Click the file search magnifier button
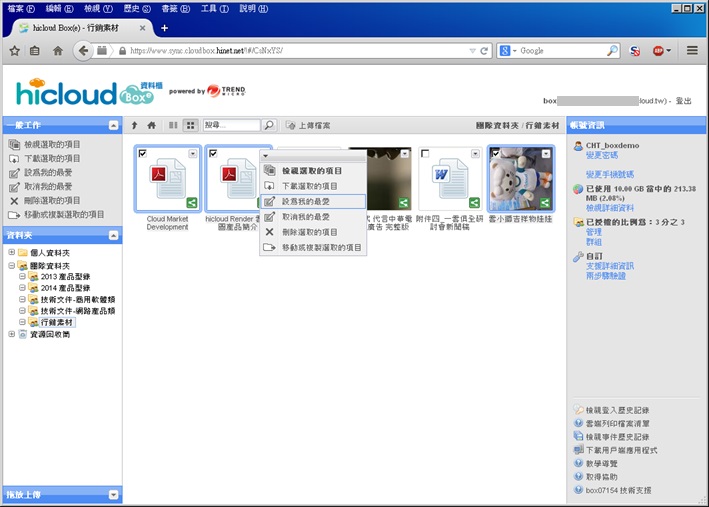This screenshot has height=507, width=709. click(269, 125)
